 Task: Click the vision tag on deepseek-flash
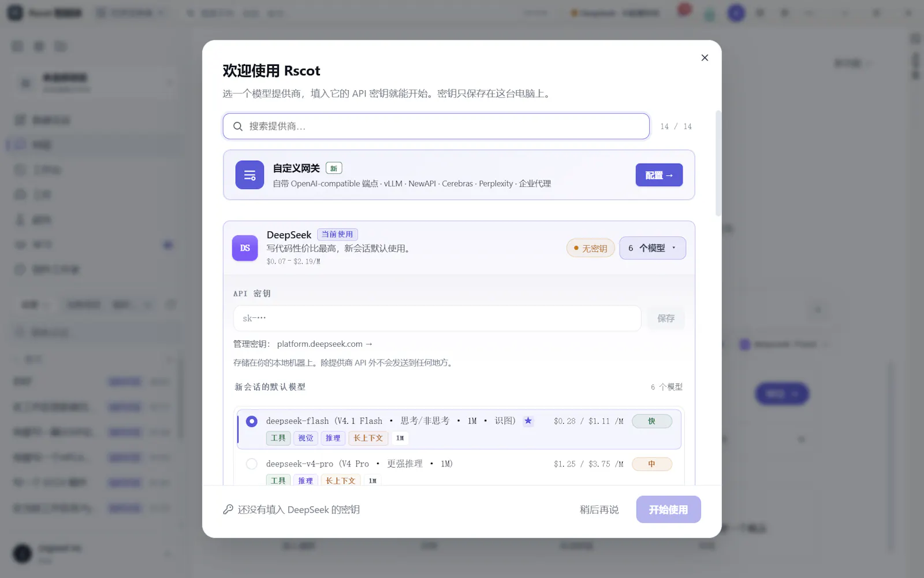pyautogui.click(x=305, y=438)
